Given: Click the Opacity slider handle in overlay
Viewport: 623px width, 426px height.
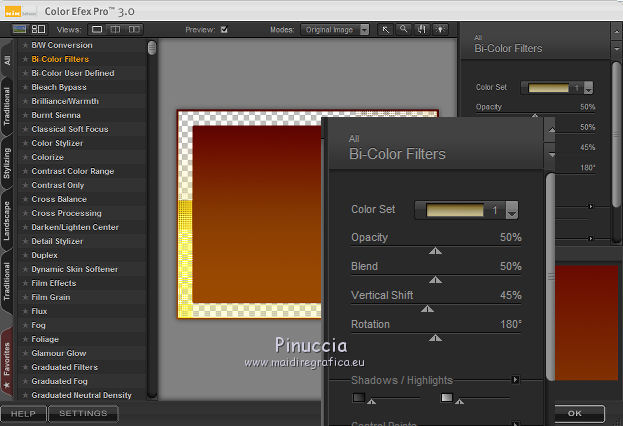Looking at the screenshot, I should point(435,252).
